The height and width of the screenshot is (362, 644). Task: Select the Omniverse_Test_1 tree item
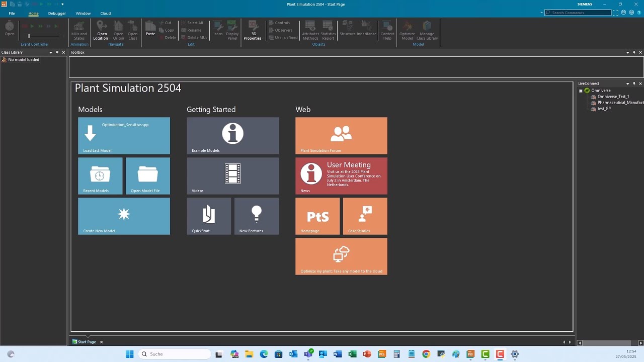click(613, 97)
